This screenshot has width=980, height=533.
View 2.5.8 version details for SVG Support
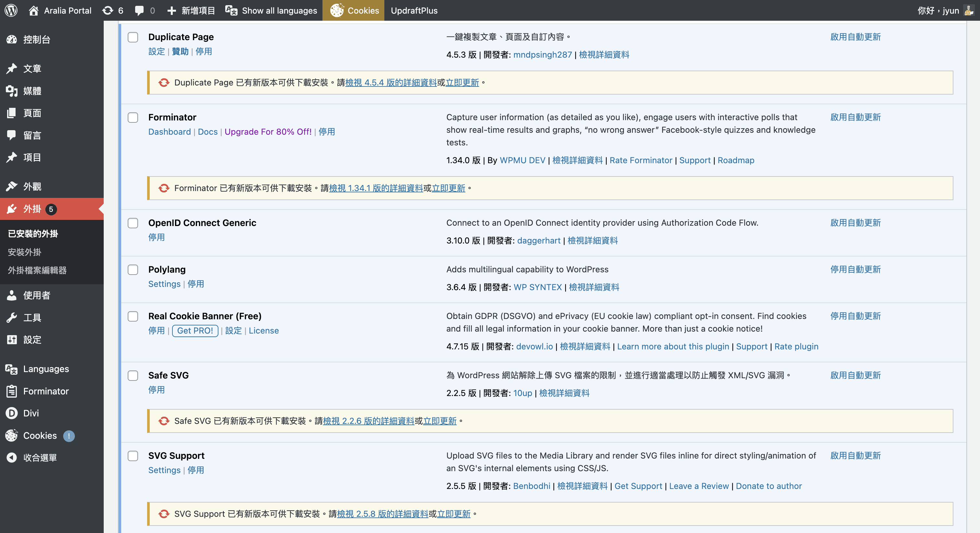coord(383,514)
